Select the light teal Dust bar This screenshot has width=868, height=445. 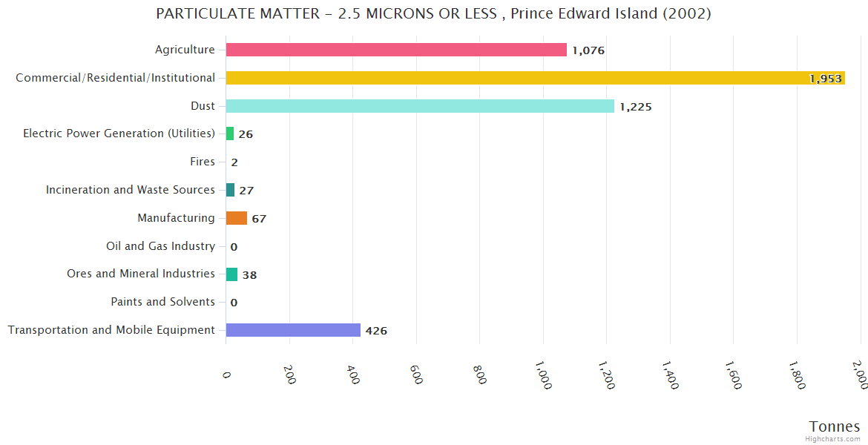tap(420, 106)
